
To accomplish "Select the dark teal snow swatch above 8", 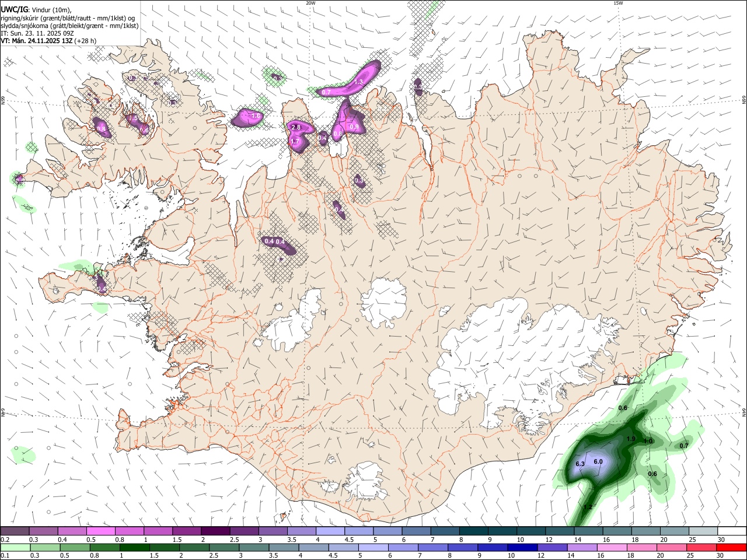I will pyautogui.click(x=473, y=531).
